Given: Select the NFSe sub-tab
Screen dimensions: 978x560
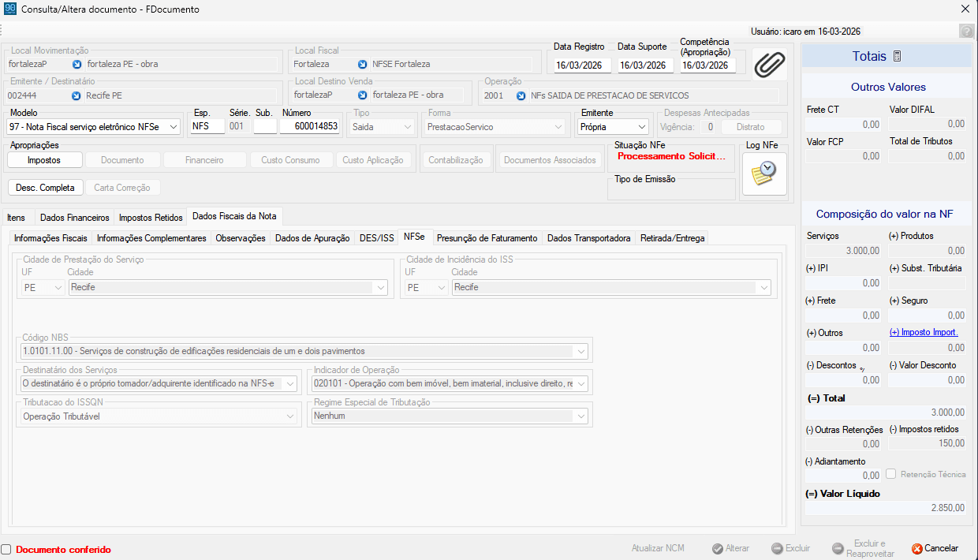Looking at the screenshot, I should pos(414,237).
